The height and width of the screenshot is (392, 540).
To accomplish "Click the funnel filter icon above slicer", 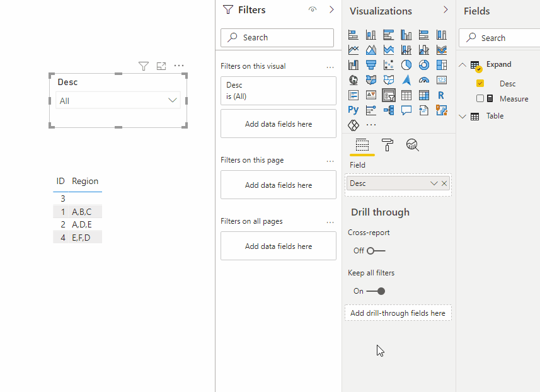I will click(144, 66).
